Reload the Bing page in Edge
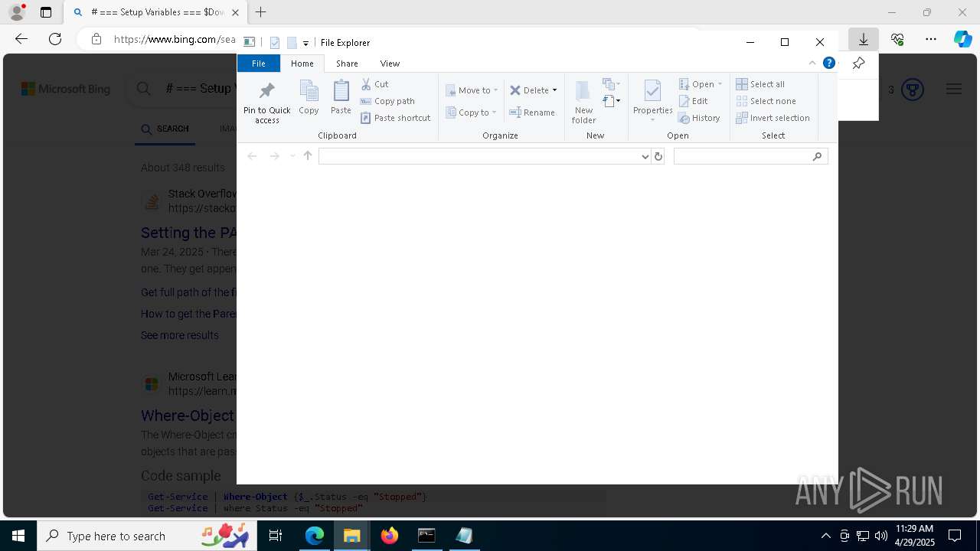The width and height of the screenshot is (980, 551). click(x=55, y=39)
